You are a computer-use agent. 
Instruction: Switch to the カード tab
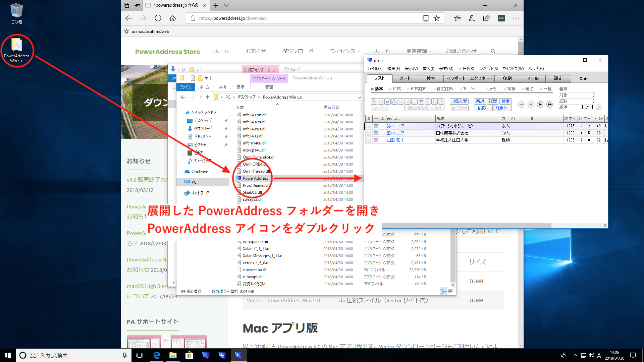point(405,78)
